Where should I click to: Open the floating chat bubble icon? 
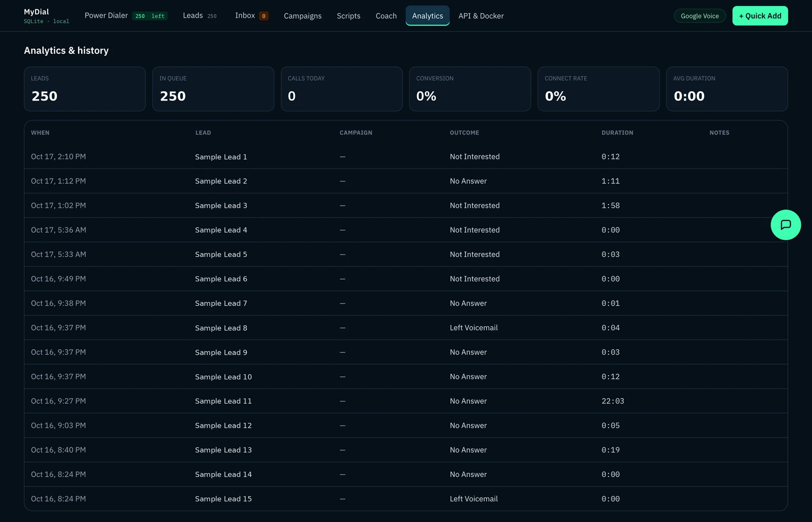(x=786, y=225)
